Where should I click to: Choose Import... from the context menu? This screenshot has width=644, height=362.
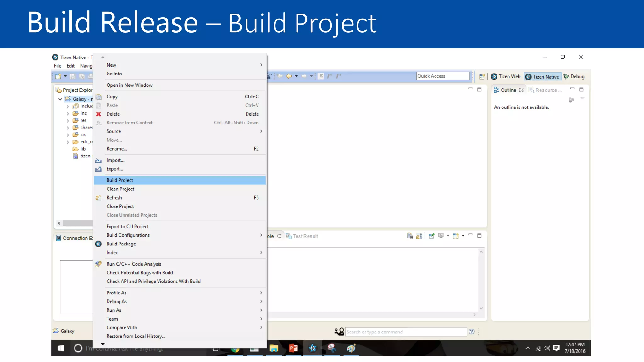180,160
